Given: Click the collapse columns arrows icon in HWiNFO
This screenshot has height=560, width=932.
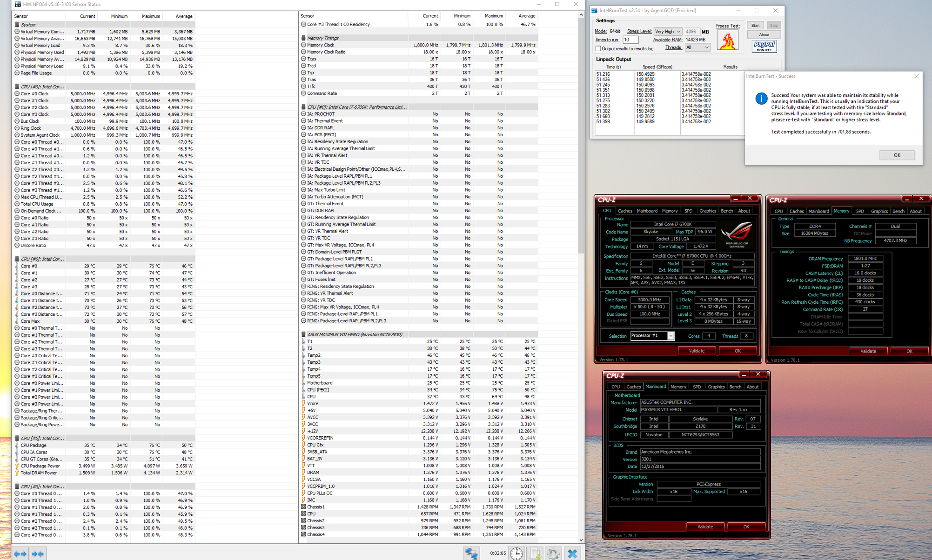Looking at the screenshot, I should [x=38, y=553].
